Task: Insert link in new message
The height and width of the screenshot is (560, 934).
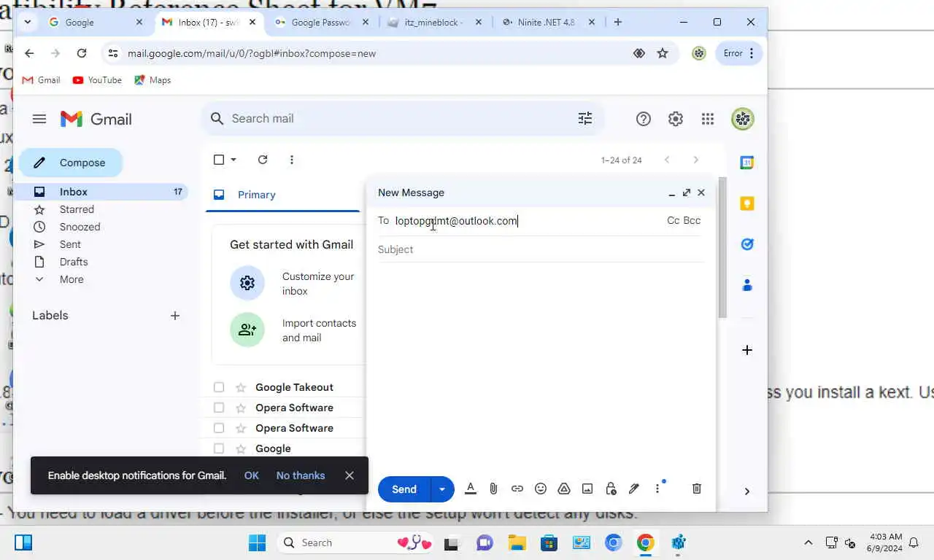Action: coord(517,489)
